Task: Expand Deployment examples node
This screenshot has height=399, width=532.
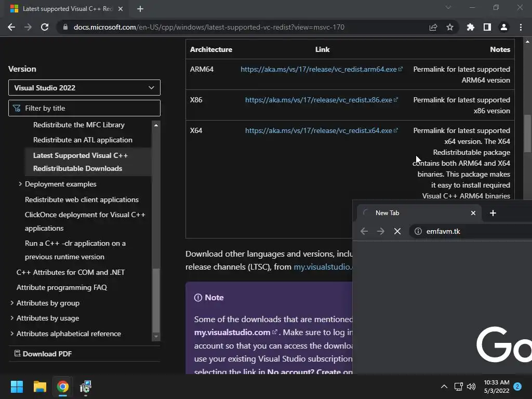Action: coord(20,184)
